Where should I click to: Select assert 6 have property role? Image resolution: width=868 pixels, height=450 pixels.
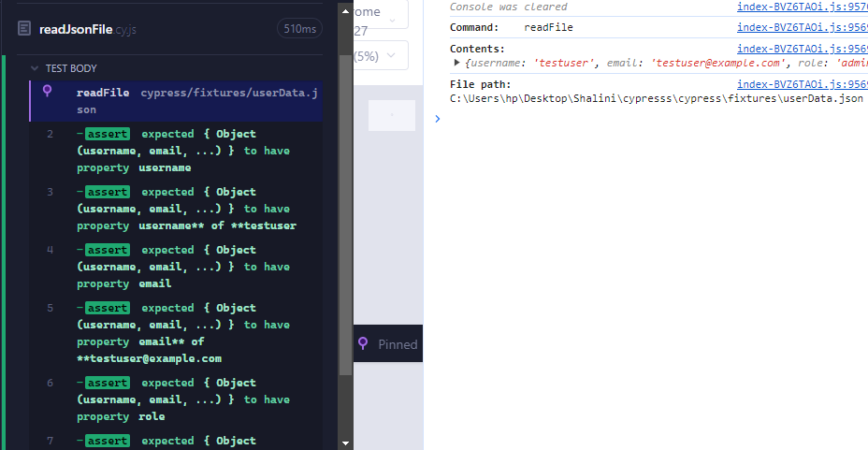tap(177, 399)
